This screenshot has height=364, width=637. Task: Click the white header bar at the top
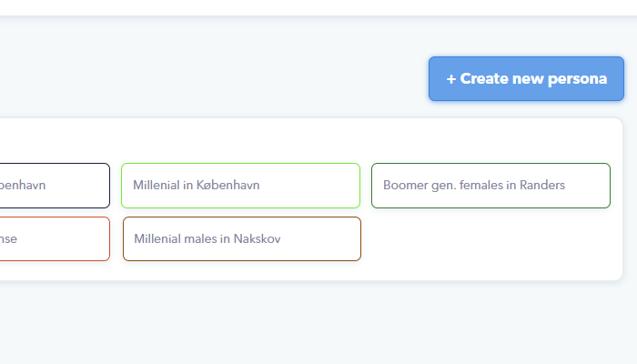[x=318, y=7]
